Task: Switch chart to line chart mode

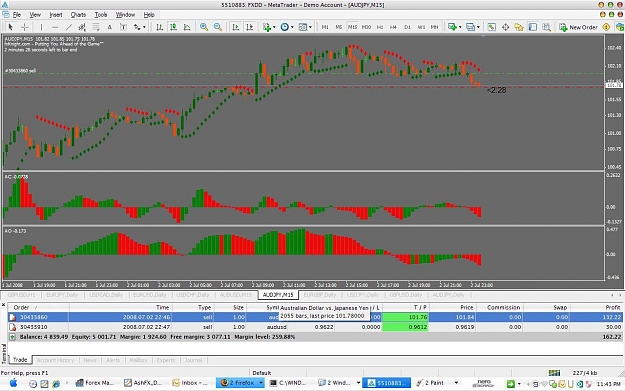Action: pyautogui.click(x=187, y=27)
